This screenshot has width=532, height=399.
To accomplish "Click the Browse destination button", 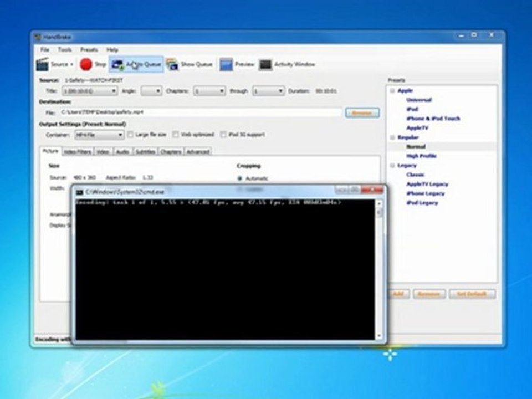I will pos(362,112).
